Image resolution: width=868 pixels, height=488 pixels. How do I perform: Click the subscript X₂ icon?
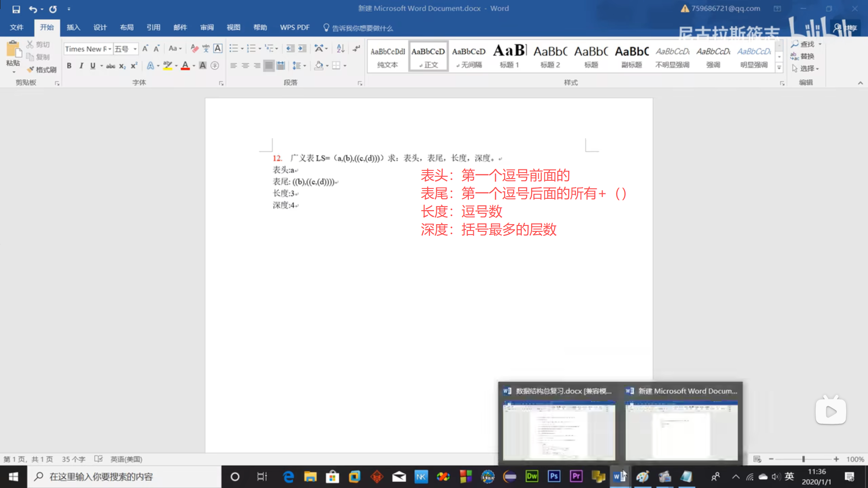[x=122, y=66]
